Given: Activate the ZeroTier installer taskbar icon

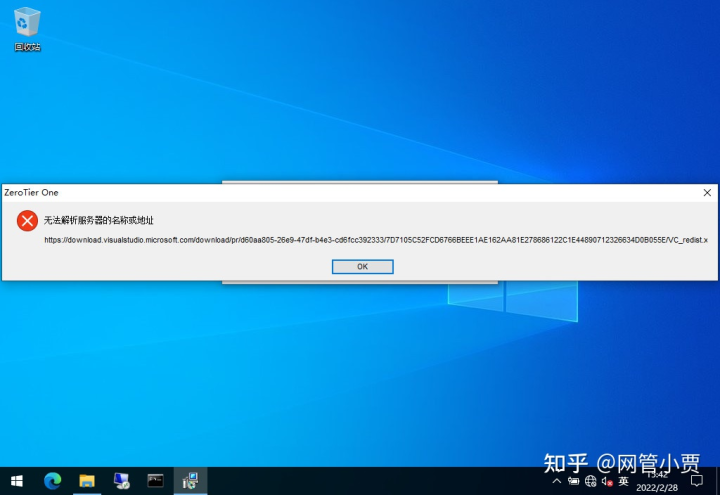Looking at the screenshot, I should 190,481.
